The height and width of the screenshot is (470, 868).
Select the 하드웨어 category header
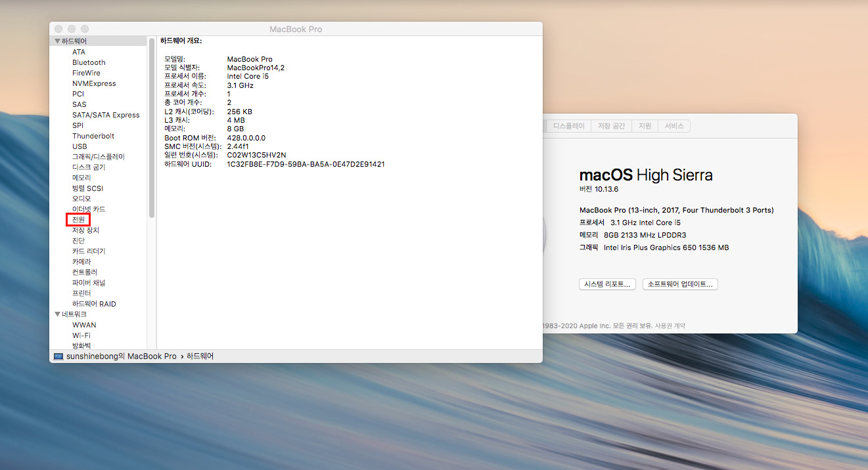74,41
